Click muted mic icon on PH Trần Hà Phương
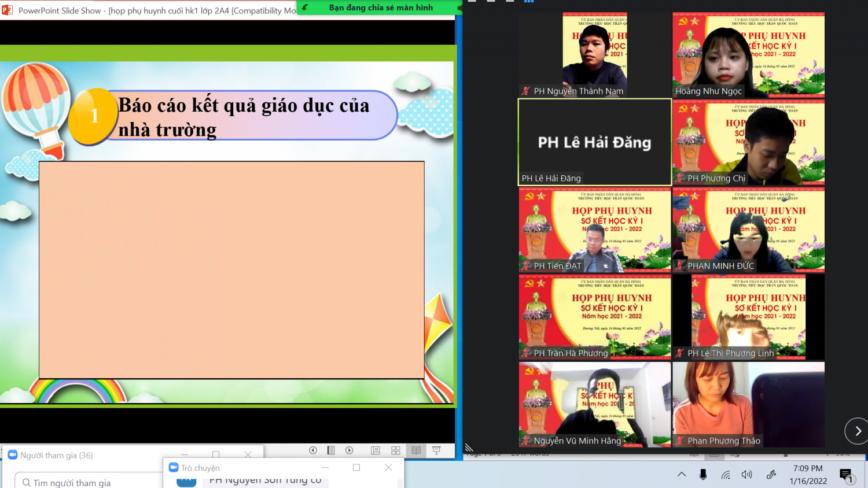 tap(526, 353)
